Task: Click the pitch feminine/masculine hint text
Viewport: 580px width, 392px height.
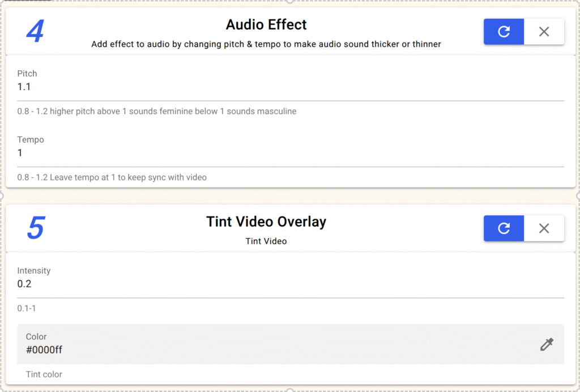Action: (157, 112)
